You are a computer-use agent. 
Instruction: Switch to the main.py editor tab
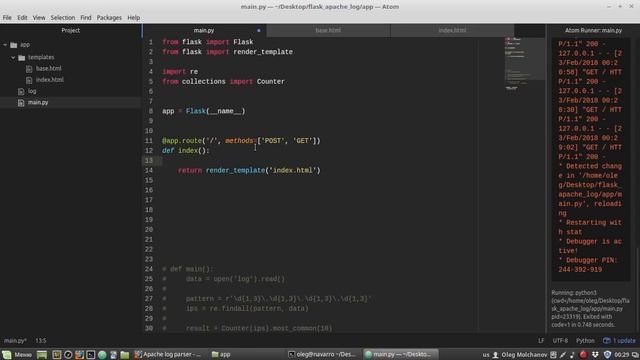coord(204,30)
